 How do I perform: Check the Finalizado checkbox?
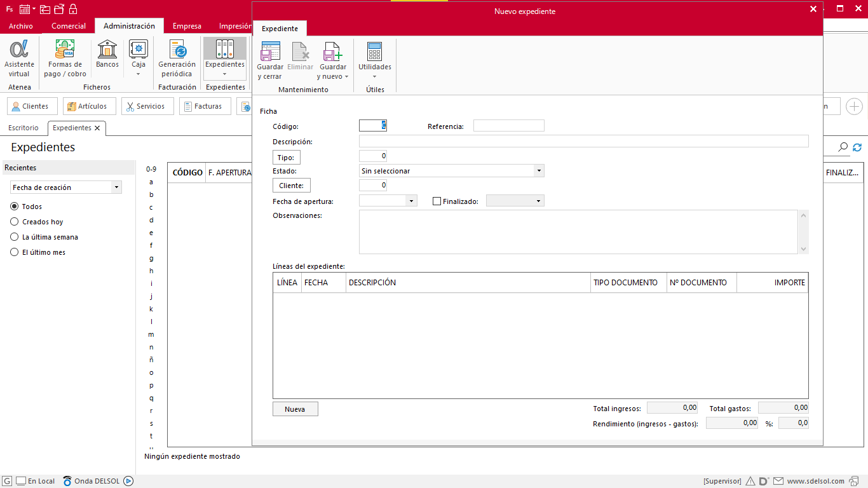click(x=437, y=201)
